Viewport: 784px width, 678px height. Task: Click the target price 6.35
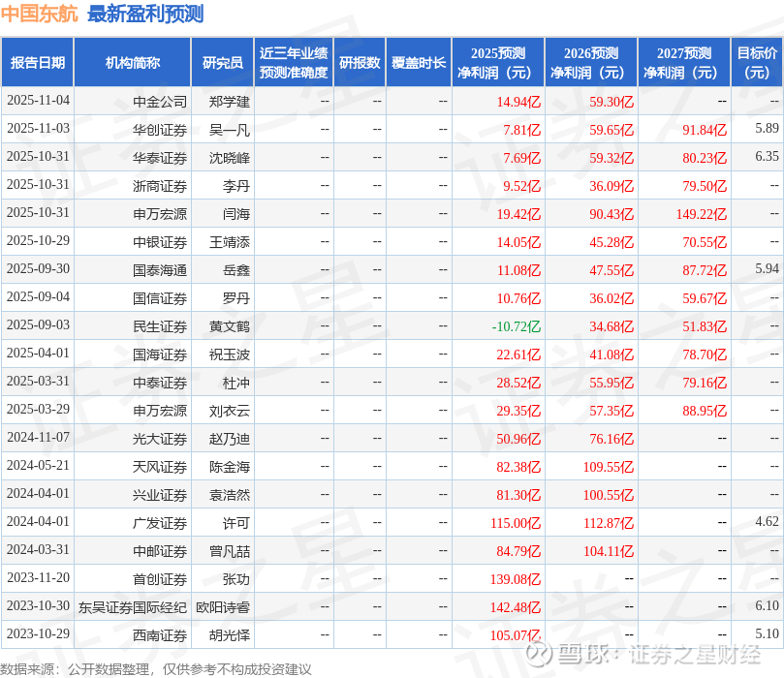pyautogui.click(x=767, y=156)
